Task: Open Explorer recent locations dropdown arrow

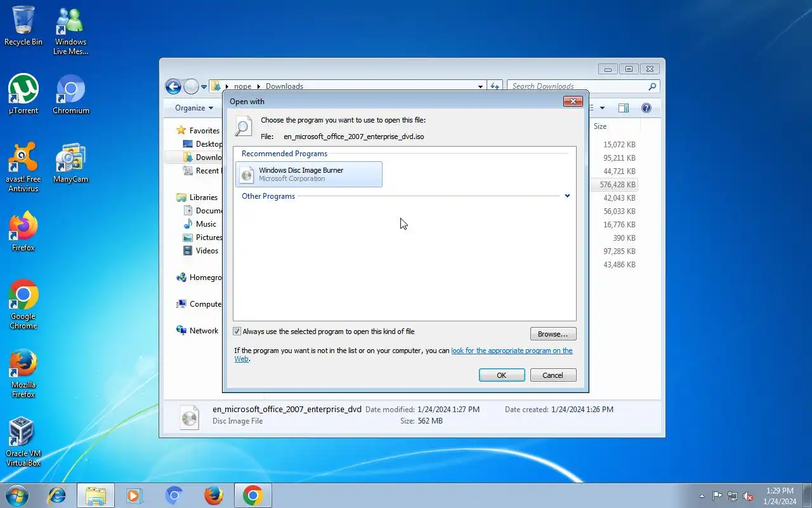Action: click(204, 87)
